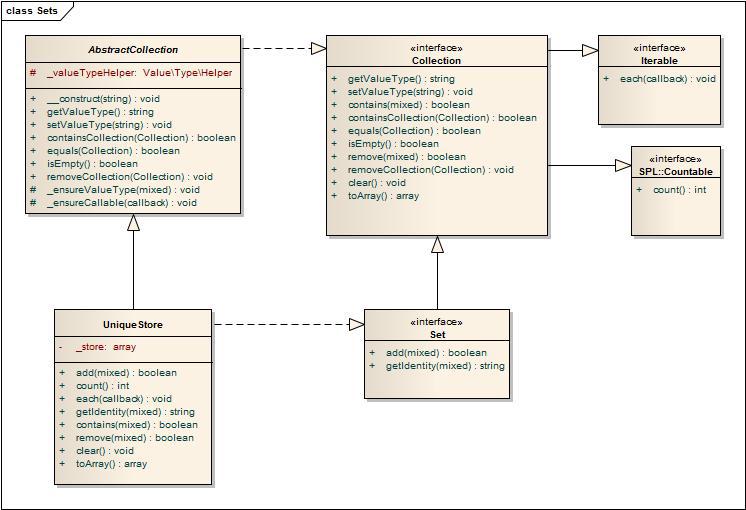Select the generalization arrow from UniqueStore to AbstractCollection
The height and width of the screenshot is (510, 746).
click(134, 262)
